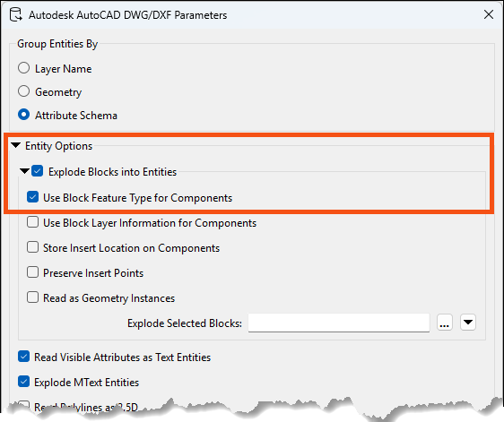
Task: Close the DWG/DXF Parameters dialog
Action: pyautogui.click(x=489, y=14)
